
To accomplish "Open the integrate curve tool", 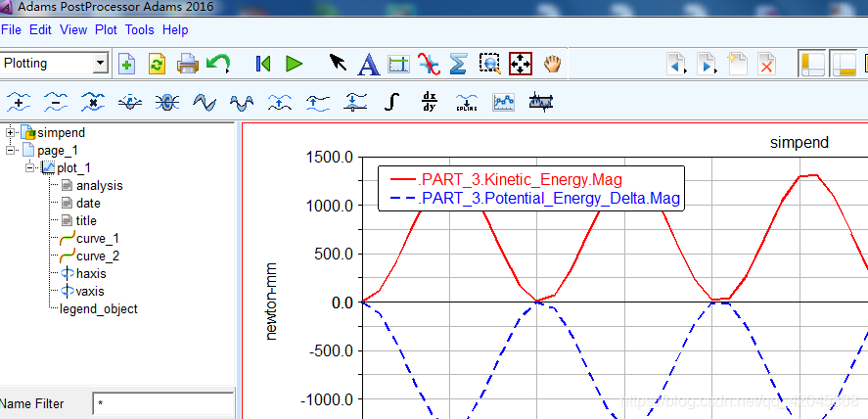I will (392, 101).
